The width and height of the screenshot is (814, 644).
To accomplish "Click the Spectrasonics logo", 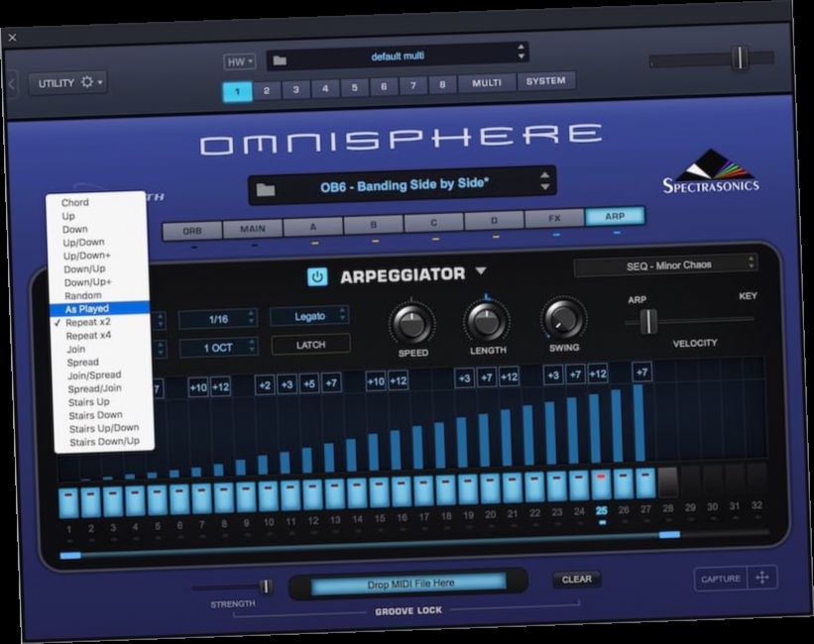I will (711, 172).
